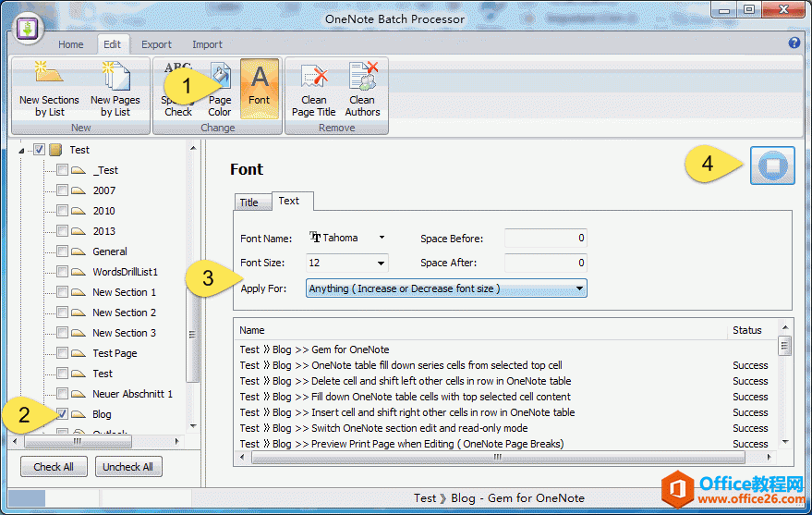Expand the Font Size combo box

(381, 264)
